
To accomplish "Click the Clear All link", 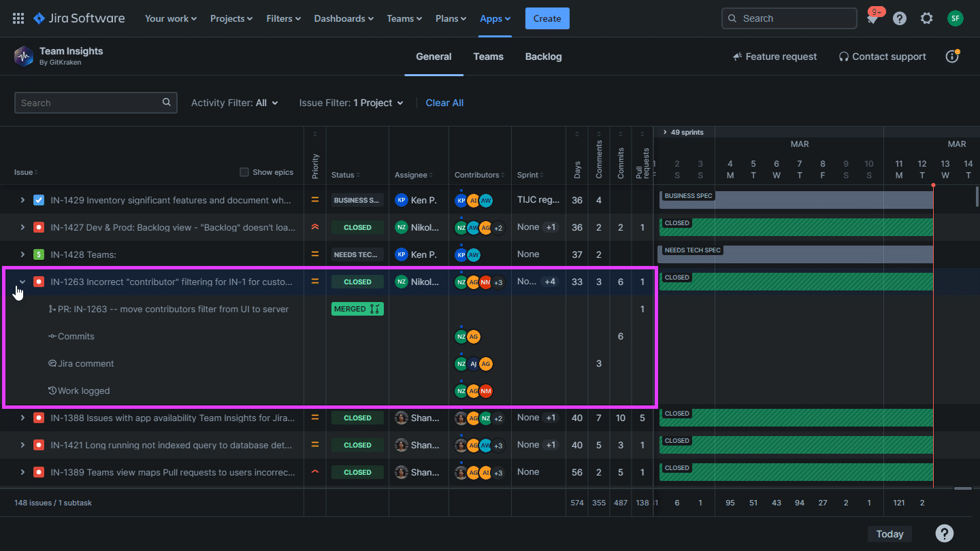I will (444, 103).
